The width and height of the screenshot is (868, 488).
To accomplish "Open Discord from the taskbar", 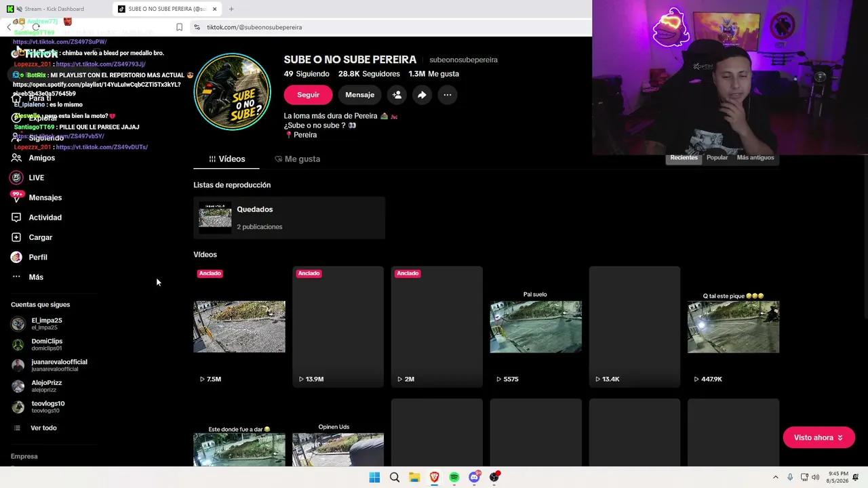I will click(474, 477).
